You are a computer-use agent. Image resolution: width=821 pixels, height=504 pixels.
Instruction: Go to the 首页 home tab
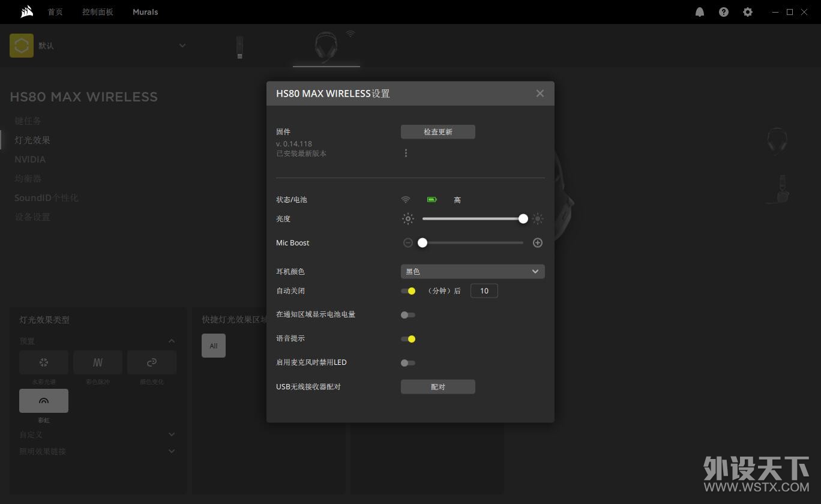[55, 12]
